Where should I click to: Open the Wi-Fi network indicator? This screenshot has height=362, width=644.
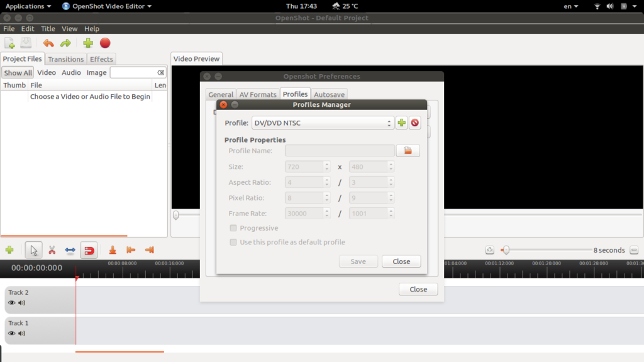[x=597, y=6]
